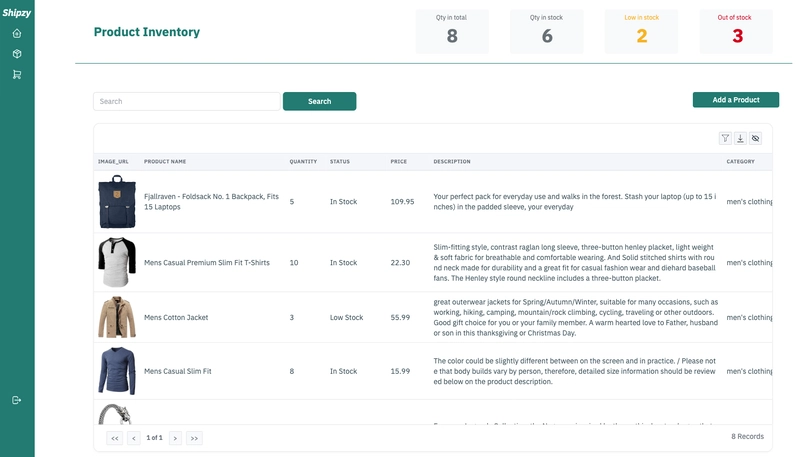Click the green Search button
800x457 pixels.
(319, 101)
